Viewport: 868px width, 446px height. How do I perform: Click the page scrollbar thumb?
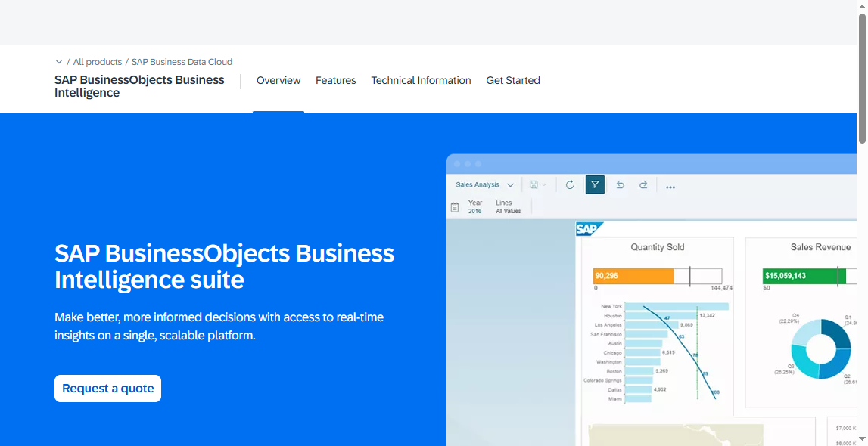pos(862,79)
